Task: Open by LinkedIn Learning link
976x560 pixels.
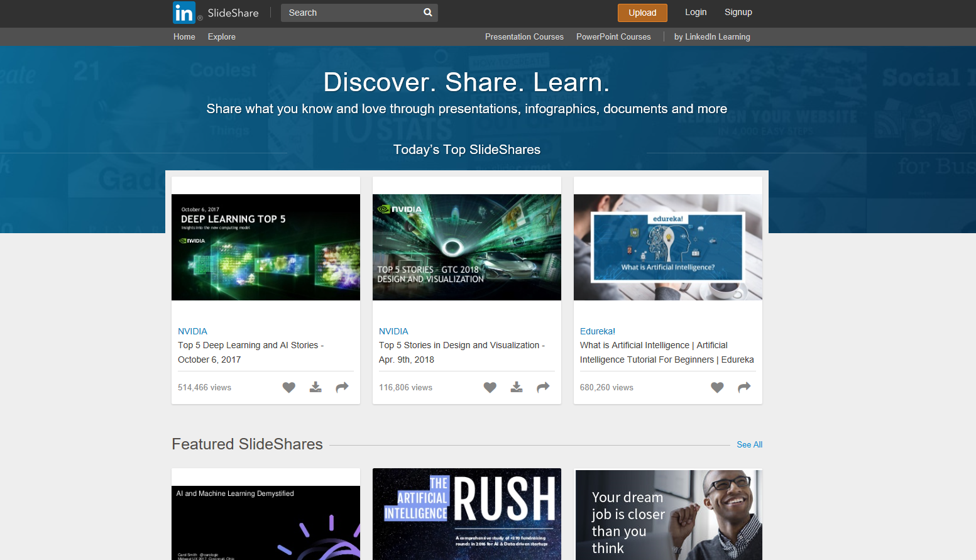Action: [712, 37]
